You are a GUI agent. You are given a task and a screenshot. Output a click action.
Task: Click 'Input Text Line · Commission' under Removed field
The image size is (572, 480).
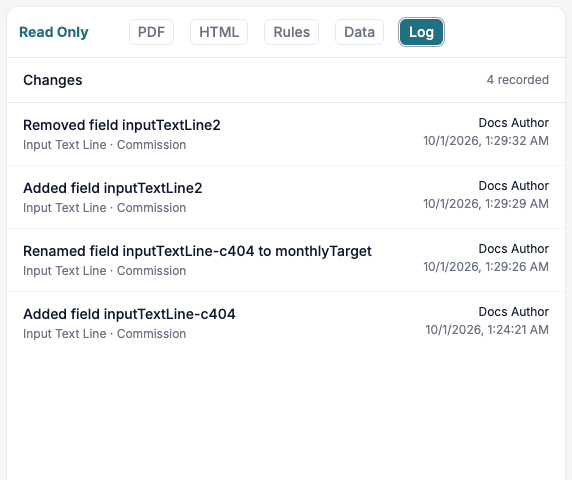[105, 145]
